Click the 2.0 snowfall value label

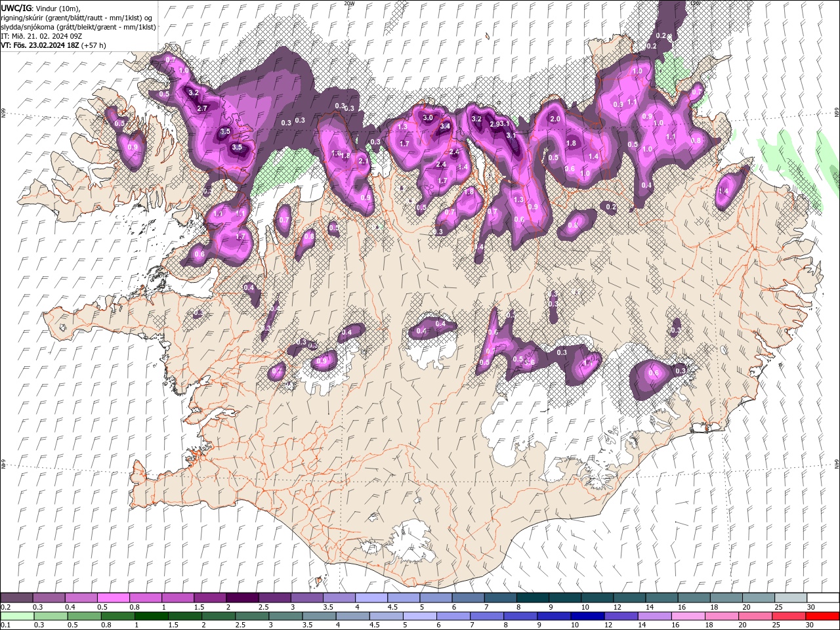click(555, 119)
